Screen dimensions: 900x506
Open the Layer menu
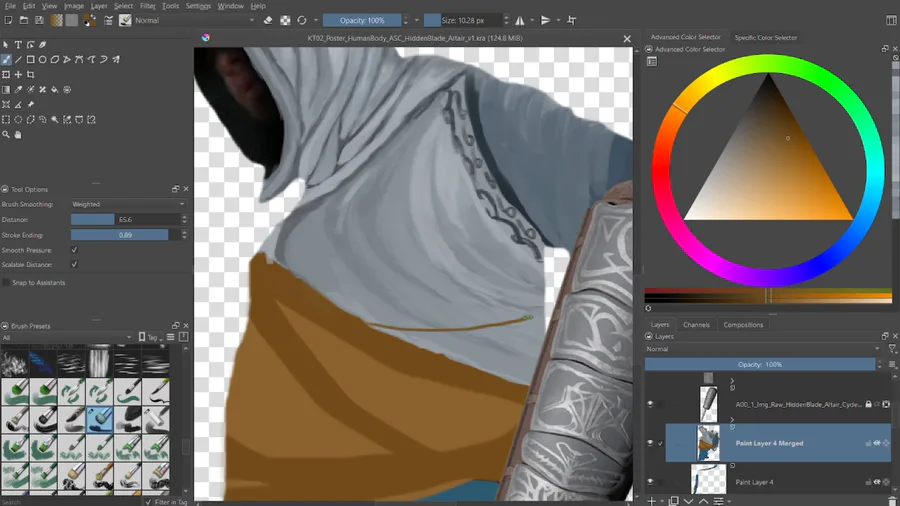[99, 6]
